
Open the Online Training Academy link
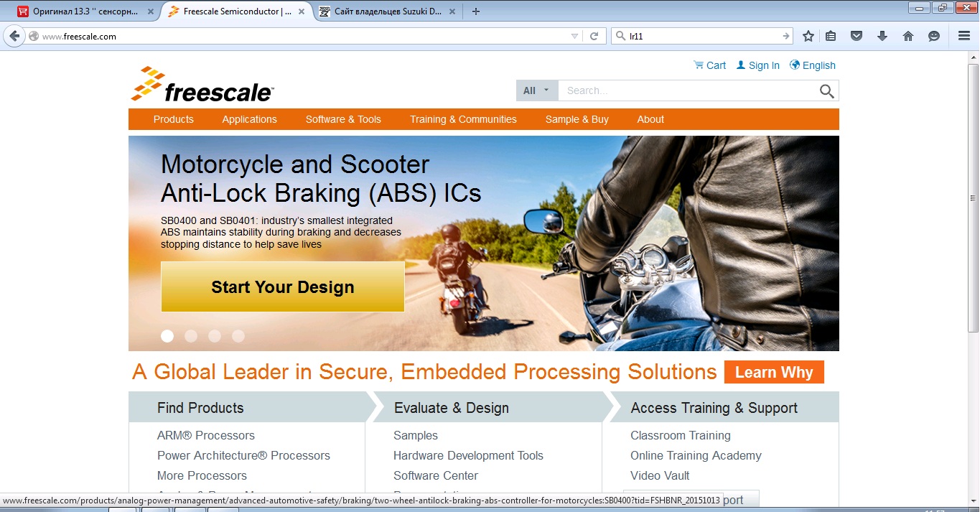696,455
